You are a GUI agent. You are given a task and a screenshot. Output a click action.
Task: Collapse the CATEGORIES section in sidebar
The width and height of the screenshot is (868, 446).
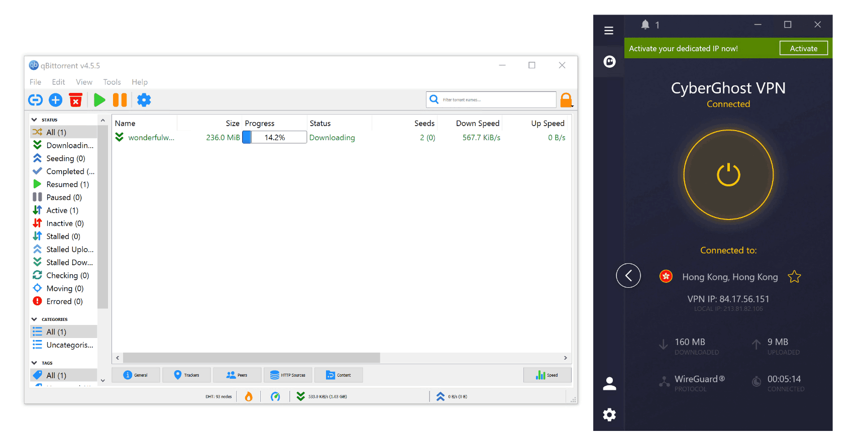click(34, 319)
